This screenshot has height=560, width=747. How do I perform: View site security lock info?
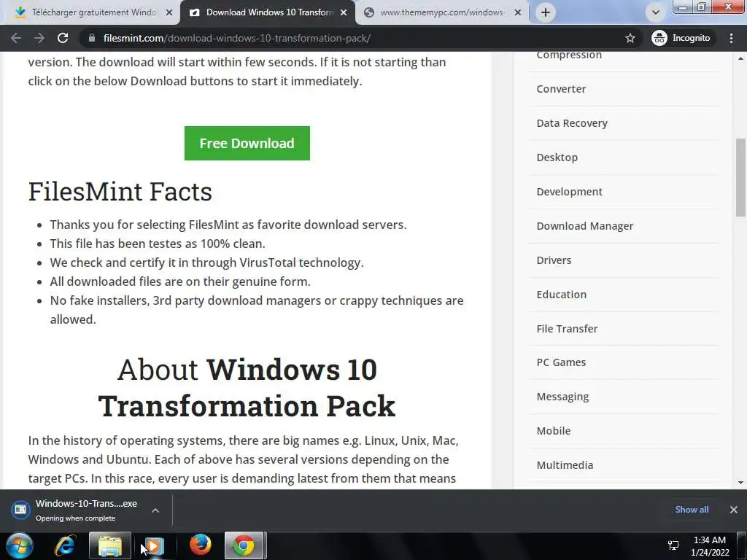pyautogui.click(x=92, y=38)
